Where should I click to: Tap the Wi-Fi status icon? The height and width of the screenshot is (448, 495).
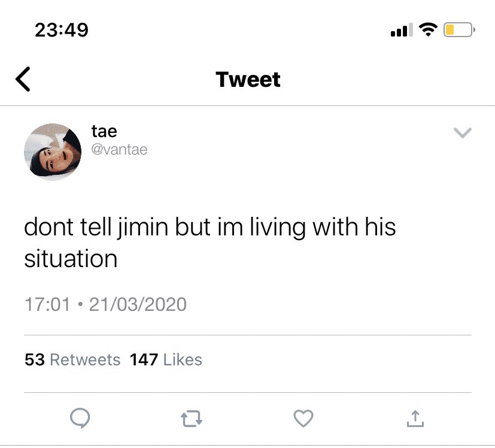point(428,30)
